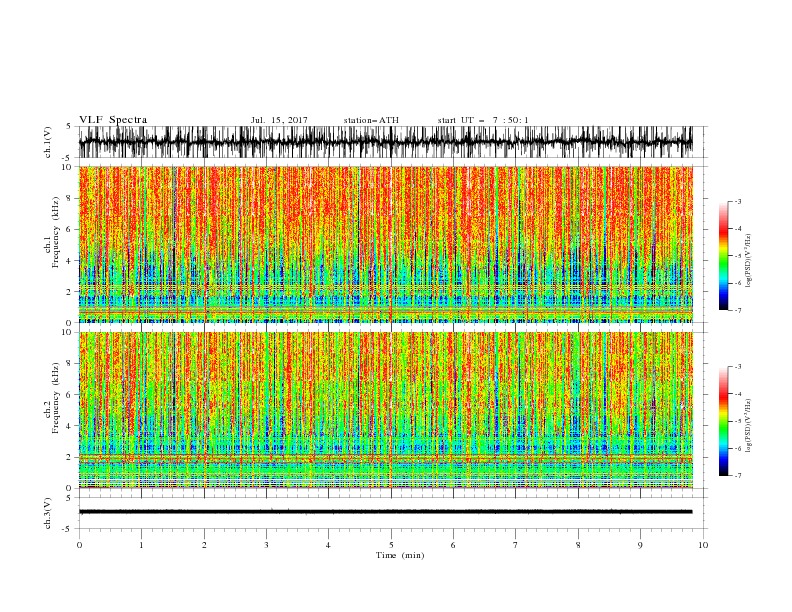792x612 pixels.
Task: Select the "Time (min)" axis label
Action: 400,555
